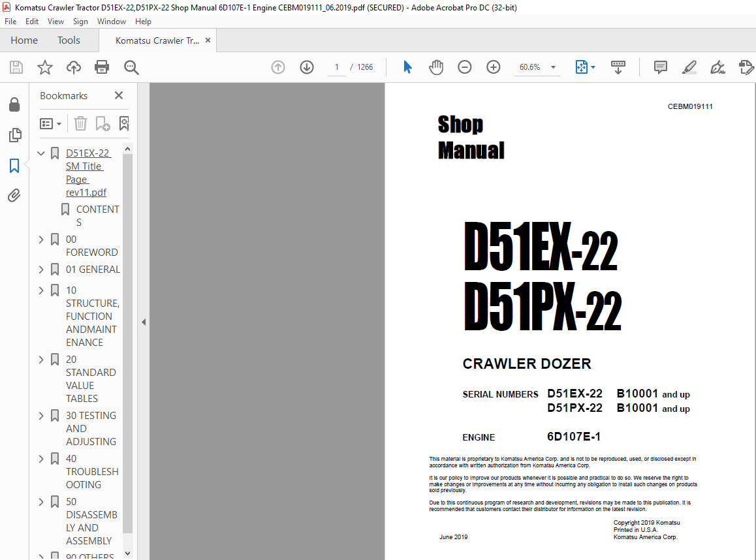
Task: Open the Sign document tool
Action: [718, 67]
